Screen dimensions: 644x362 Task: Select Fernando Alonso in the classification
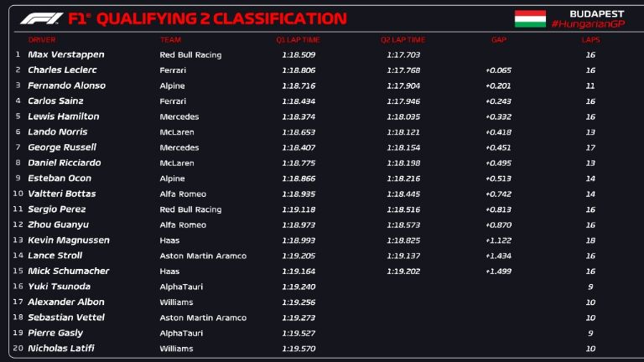coord(66,85)
